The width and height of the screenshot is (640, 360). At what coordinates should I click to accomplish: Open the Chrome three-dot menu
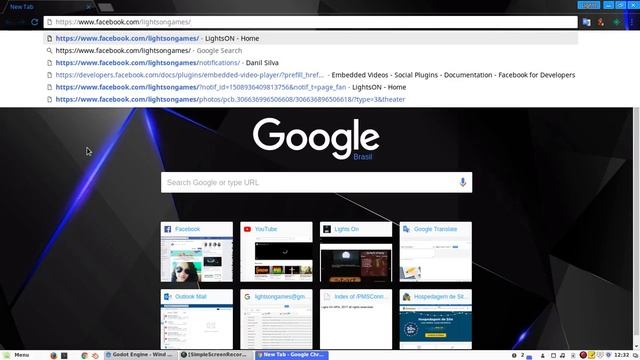pos(632,22)
